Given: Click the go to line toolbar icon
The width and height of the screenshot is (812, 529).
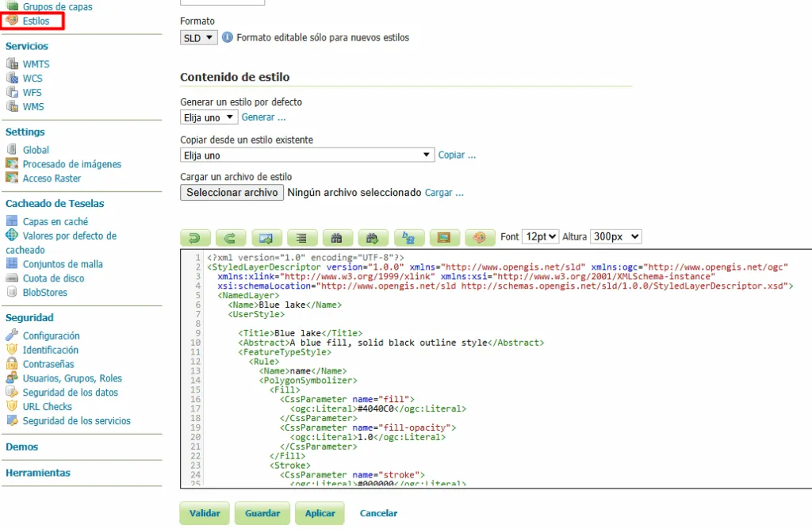Looking at the screenshot, I should pos(266,237).
